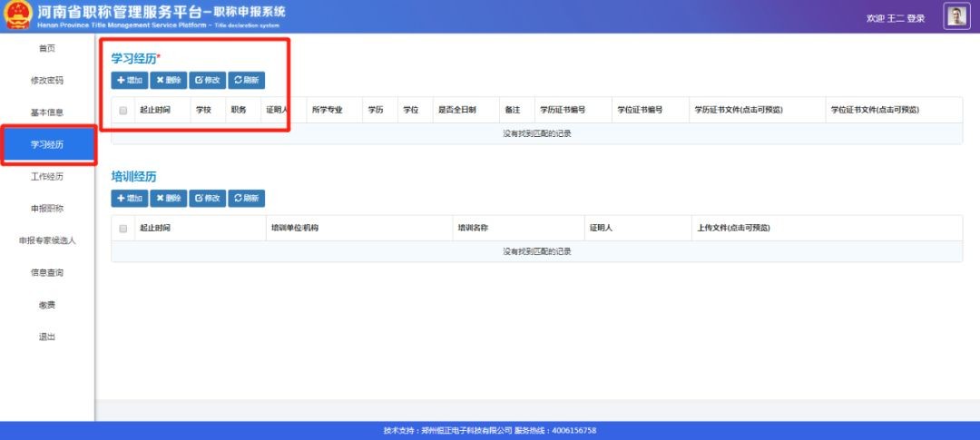This screenshot has width=980, height=440.
Task: Open 申报职称 in the sidebar
Action: 47,209
